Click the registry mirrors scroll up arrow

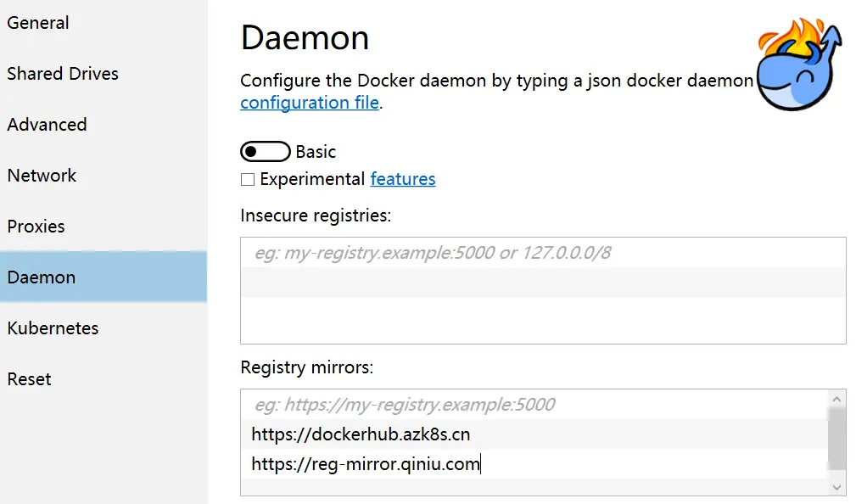coord(836,399)
